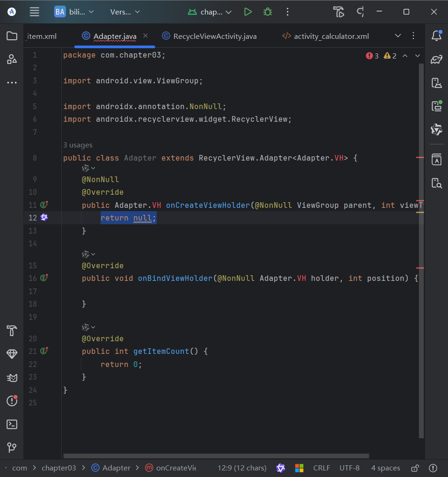Viewport: 448px width, 477px height.
Task: Click the AI quick-fix icon on line 12
Action: click(x=44, y=218)
